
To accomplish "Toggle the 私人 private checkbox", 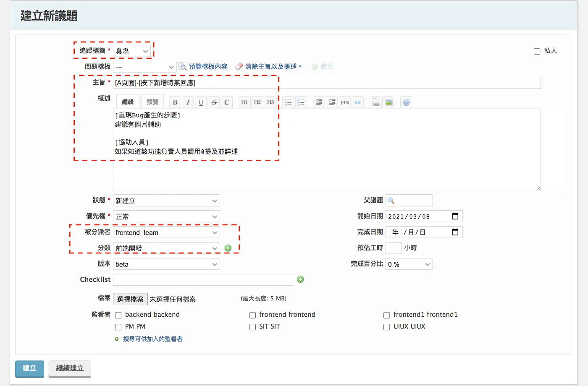I will coord(537,51).
